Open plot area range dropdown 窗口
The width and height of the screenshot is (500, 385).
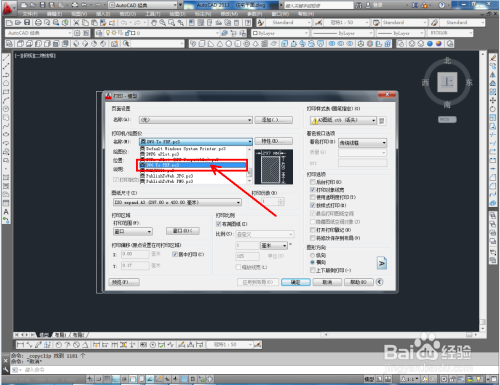(133, 231)
